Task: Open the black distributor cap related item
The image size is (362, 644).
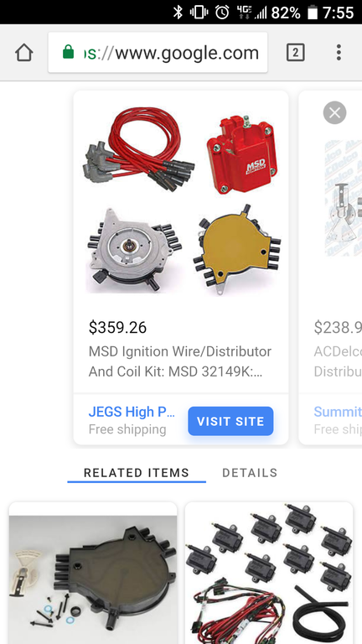Action: click(93, 573)
